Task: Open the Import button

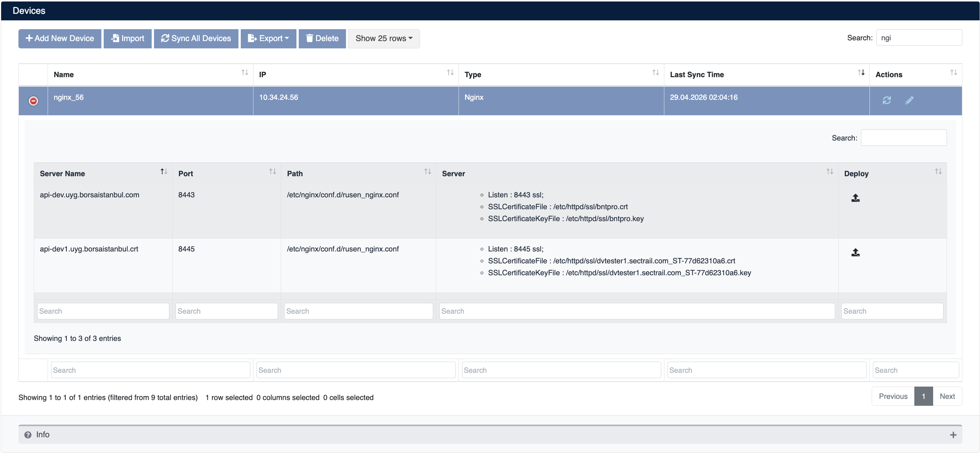Action: [127, 38]
